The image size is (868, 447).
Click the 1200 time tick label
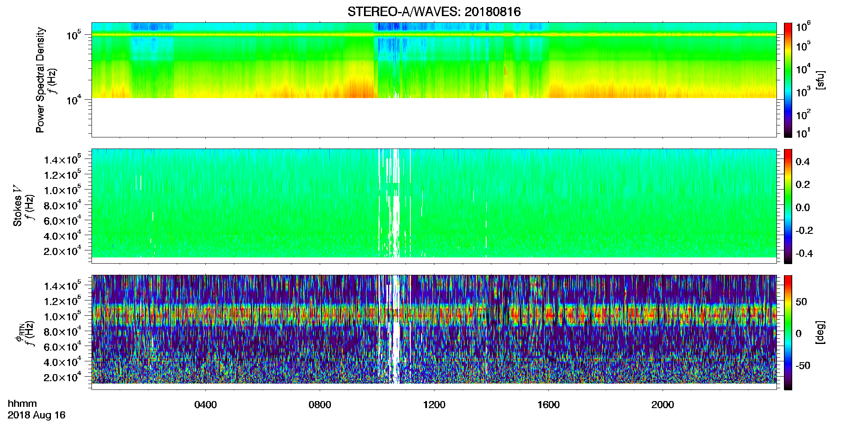pos(434,405)
